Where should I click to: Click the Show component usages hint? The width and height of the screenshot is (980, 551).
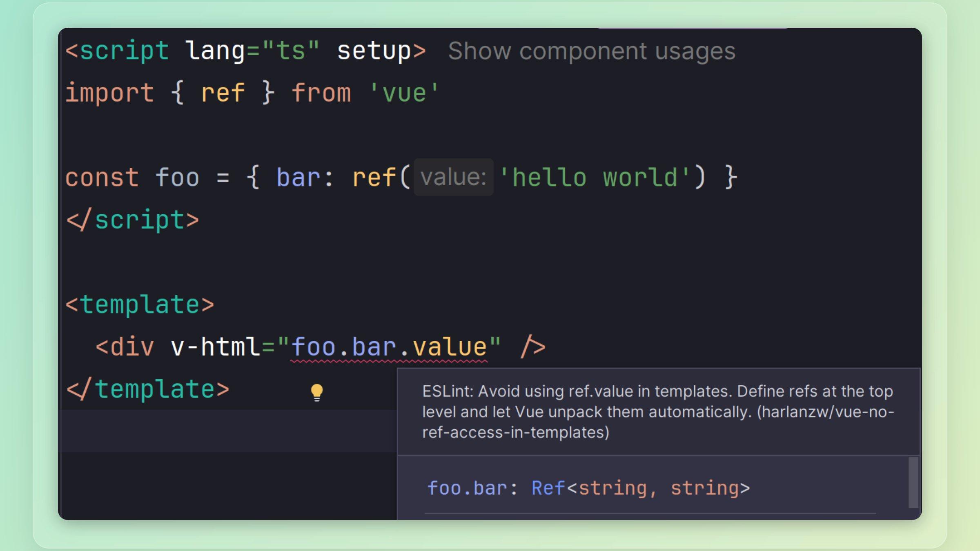tap(591, 51)
